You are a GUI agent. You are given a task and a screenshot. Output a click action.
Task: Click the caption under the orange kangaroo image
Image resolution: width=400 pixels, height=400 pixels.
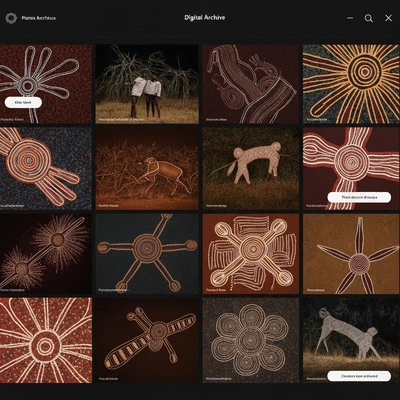[108, 206]
